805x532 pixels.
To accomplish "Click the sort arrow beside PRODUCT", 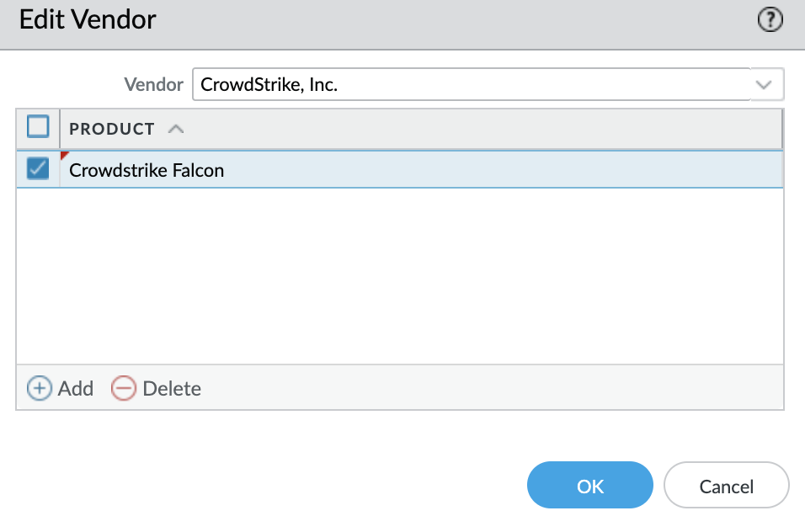I will (175, 129).
